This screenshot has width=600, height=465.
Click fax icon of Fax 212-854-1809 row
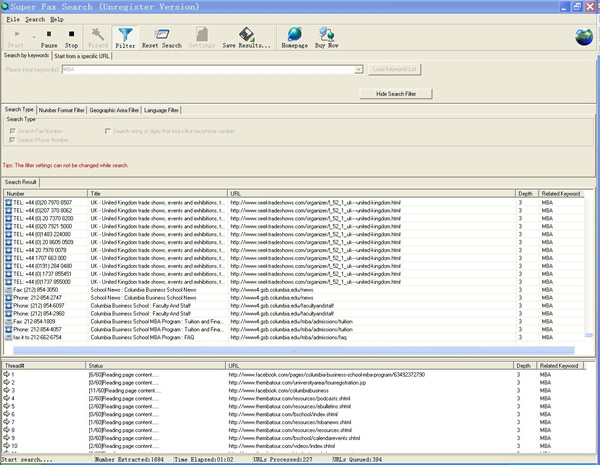[8, 321]
